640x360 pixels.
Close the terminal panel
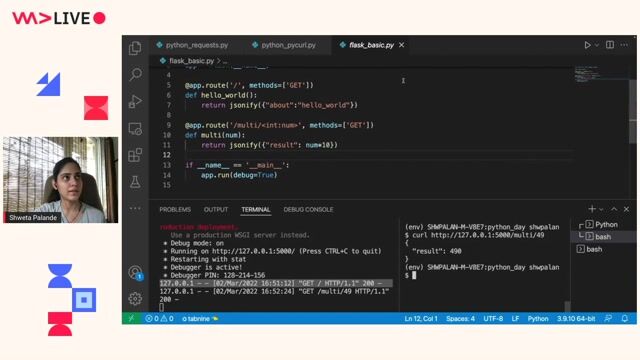coord(627,209)
